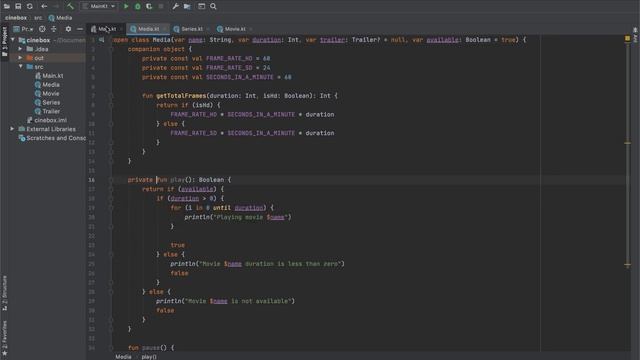Click the Open folder toolbar icon
This screenshot has height=360, width=640.
(7, 6)
